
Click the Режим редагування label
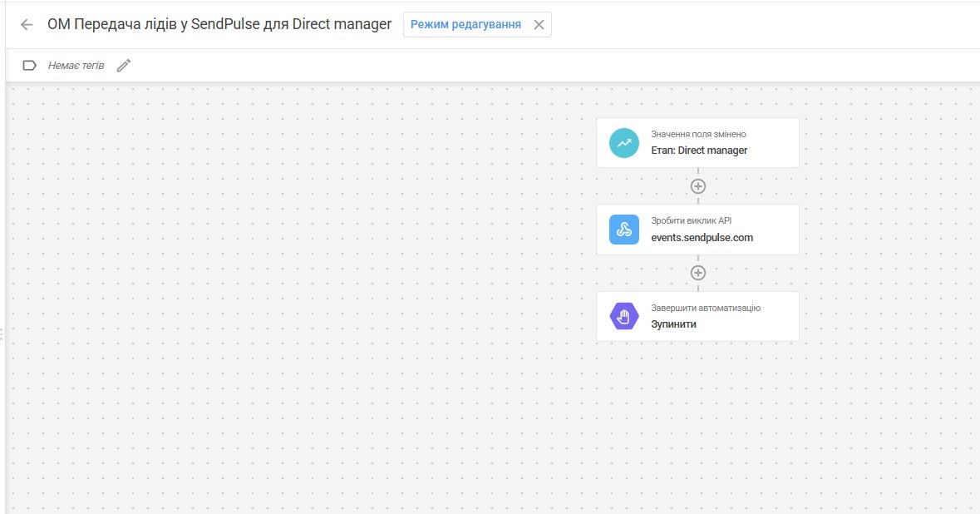(465, 24)
